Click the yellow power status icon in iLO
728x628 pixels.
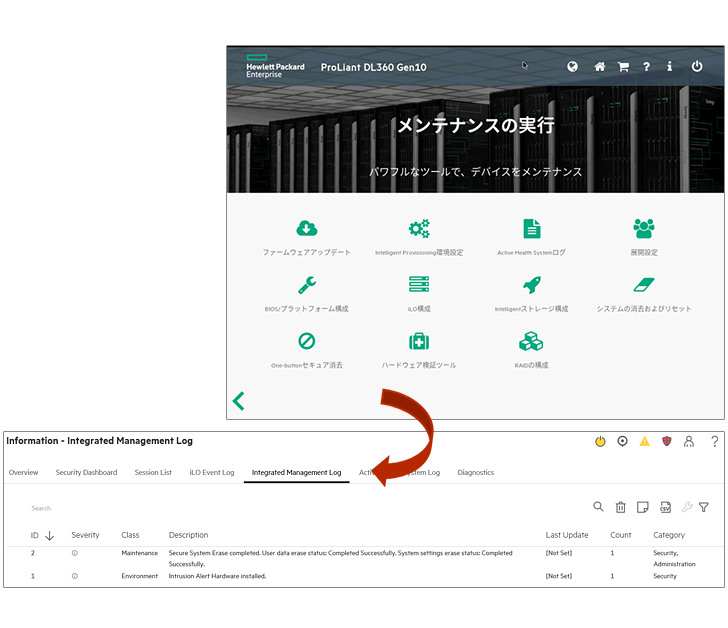tap(600, 441)
